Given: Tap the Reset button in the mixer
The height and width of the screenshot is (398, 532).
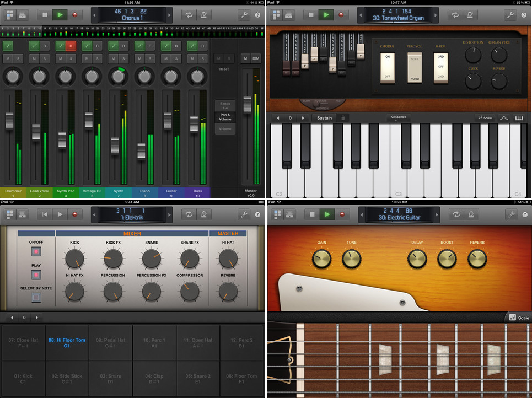Looking at the screenshot, I should (224, 69).
